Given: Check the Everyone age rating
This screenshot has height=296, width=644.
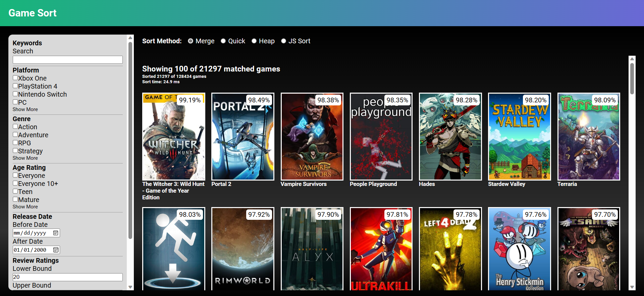Looking at the screenshot, I should tap(15, 175).
